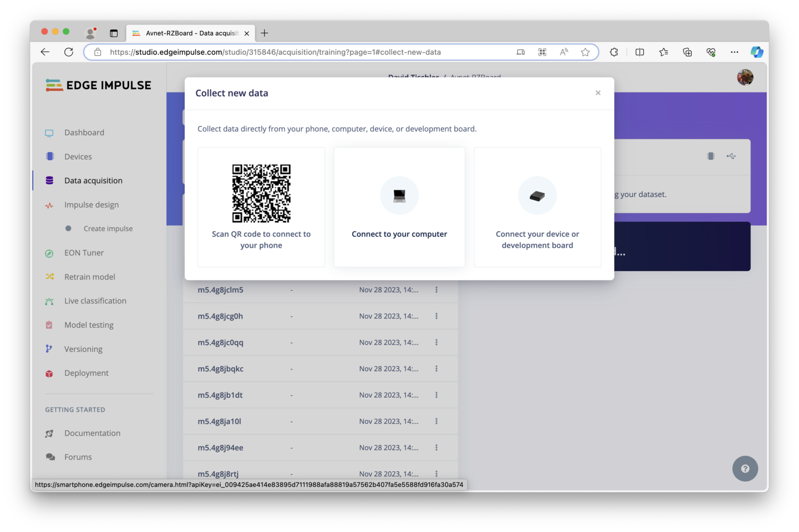The height and width of the screenshot is (532, 799).
Task: Click the Documentation rocket icon
Action: 49,434
